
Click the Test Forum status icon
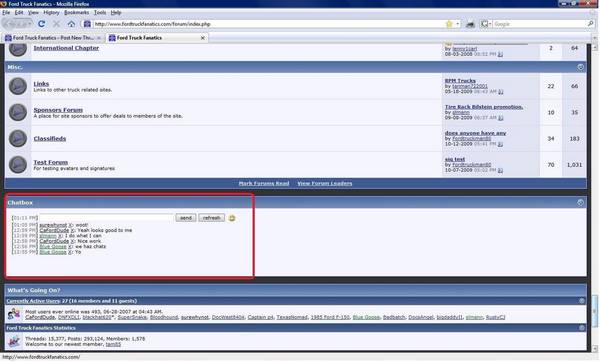(18, 165)
